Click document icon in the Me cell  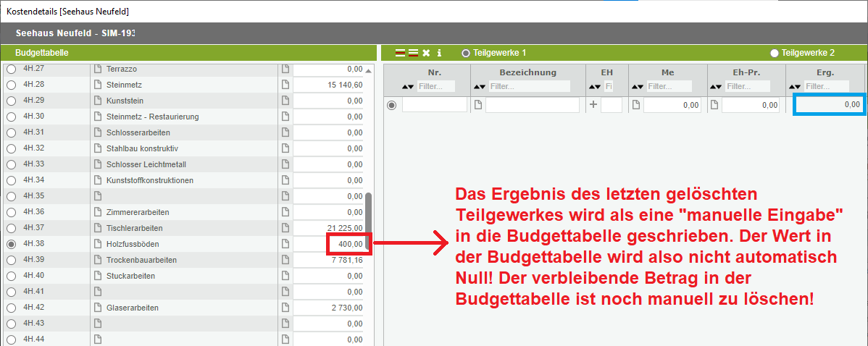click(637, 105)
